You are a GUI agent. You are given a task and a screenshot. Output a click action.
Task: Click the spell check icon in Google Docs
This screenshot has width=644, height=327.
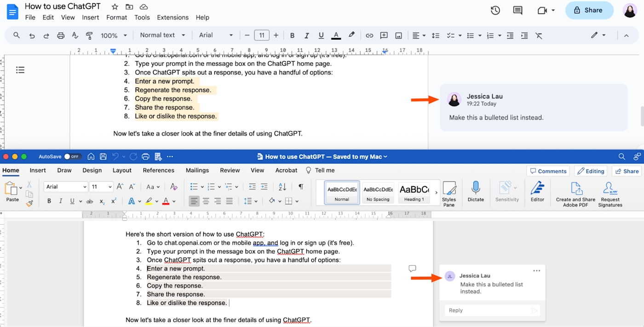75,35
